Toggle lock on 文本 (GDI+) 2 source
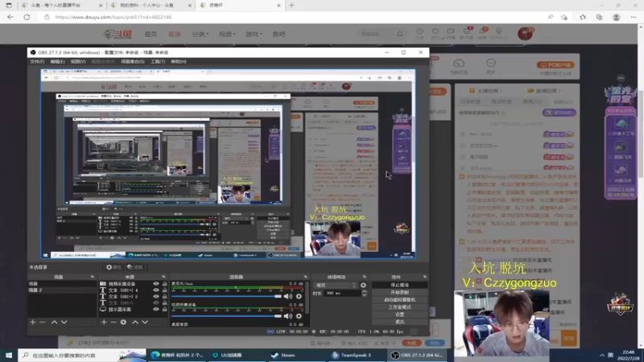The height and width of the screenshot is (362, 644). [x=165, y=296]
